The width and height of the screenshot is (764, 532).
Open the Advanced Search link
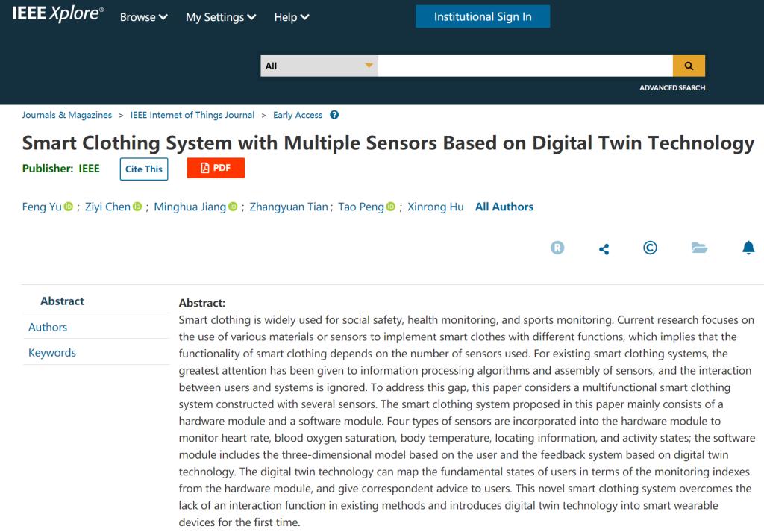click(x=672, y=88)
